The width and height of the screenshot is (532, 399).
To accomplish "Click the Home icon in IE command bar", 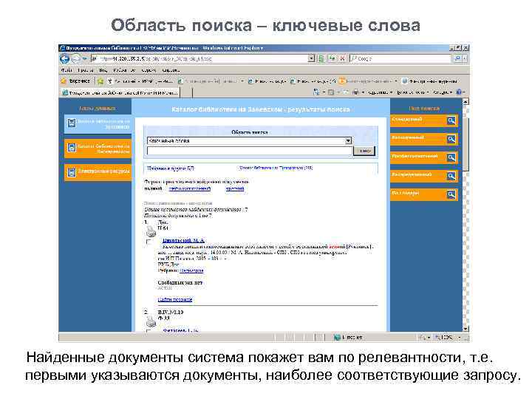I will (x=316, y=92).
